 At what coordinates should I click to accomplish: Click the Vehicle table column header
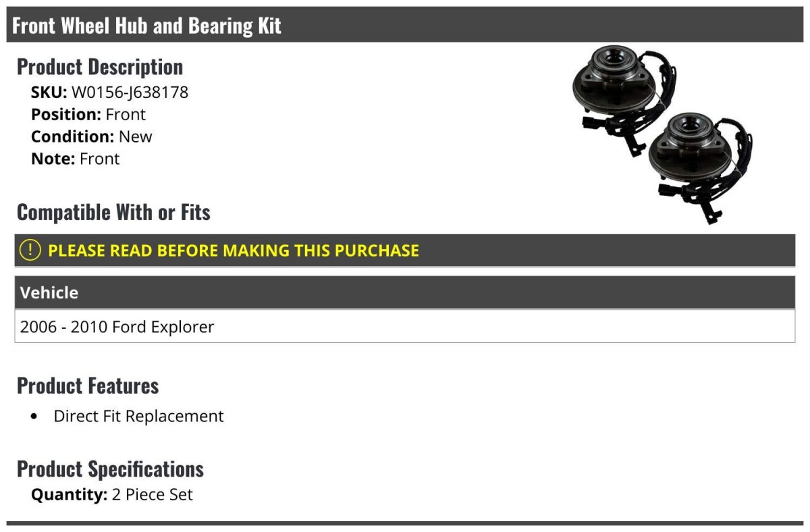point(49,293)
